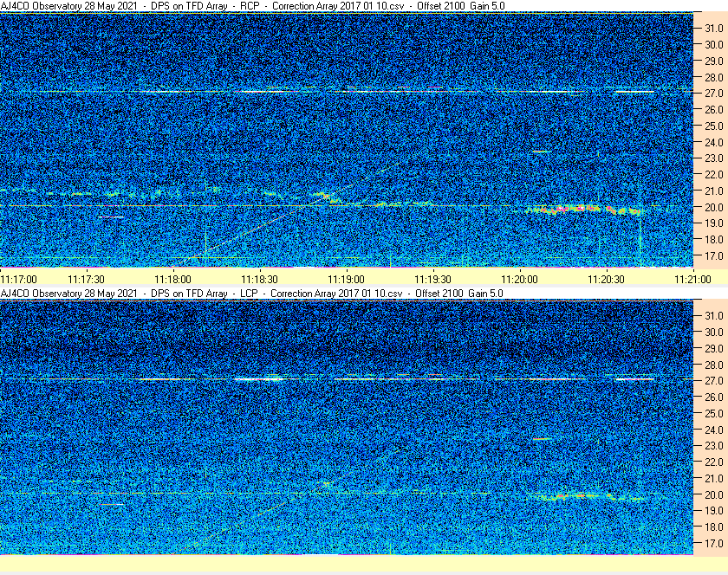728x575 pixels.
Task: Click 27.0 frequency label in RCP panel
Action: (714, 94)
